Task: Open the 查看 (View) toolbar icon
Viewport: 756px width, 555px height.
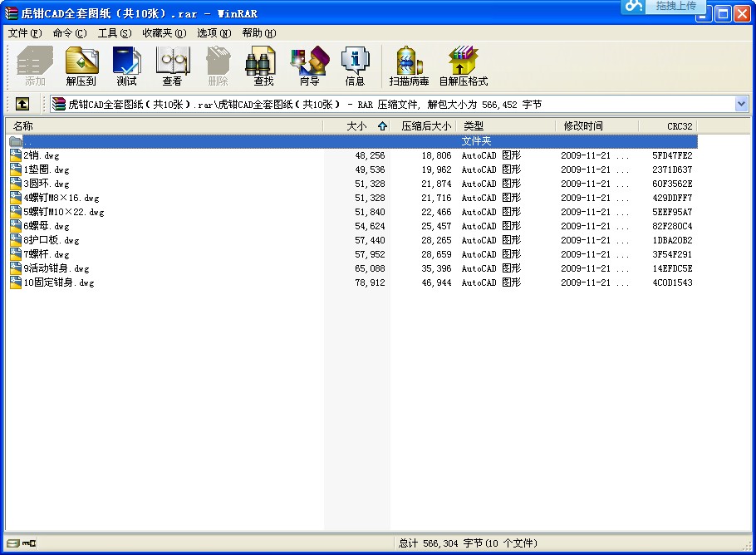Action: click(x=172, y=66)
